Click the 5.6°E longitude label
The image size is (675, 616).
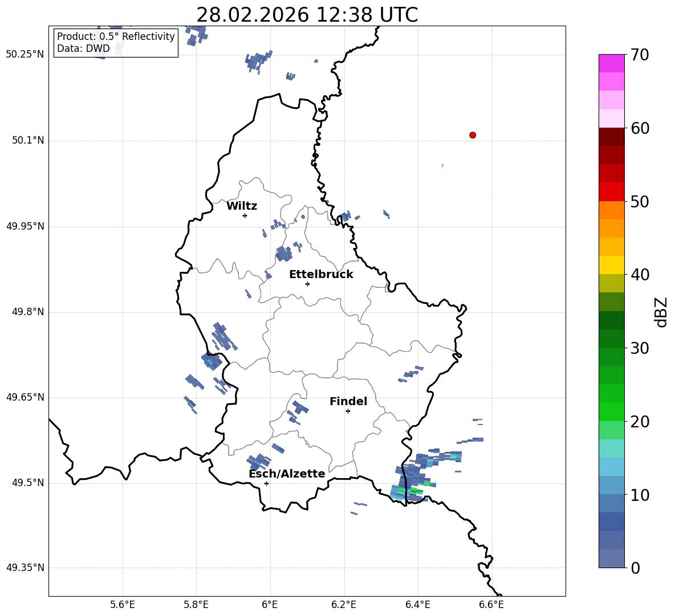point(123,605)
